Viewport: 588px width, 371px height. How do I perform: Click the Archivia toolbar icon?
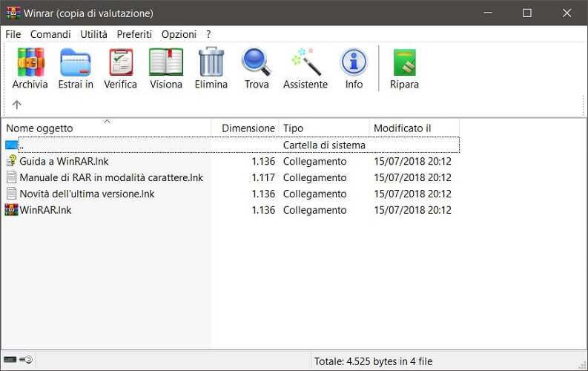tap(30, 68)
